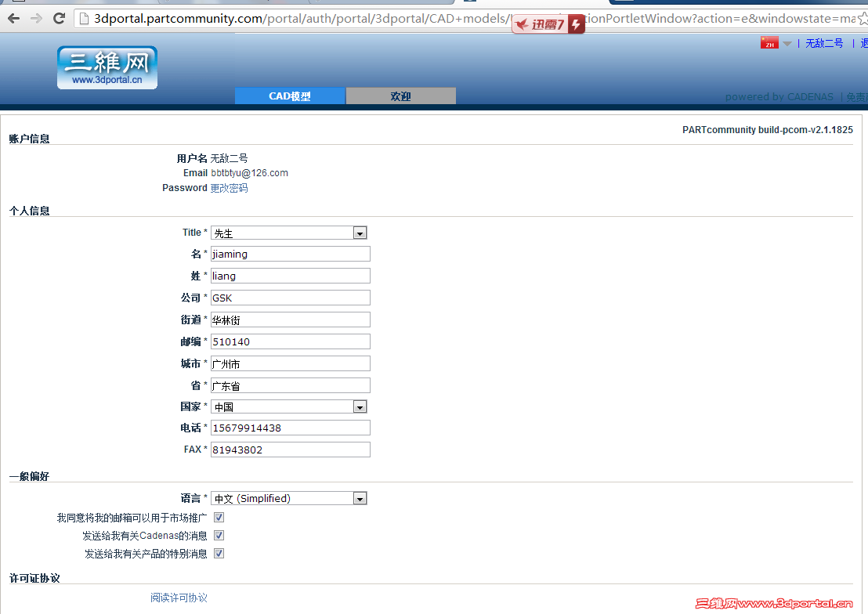
Task: Switch to the CAD模型 tab
Action: coord(290,96)
